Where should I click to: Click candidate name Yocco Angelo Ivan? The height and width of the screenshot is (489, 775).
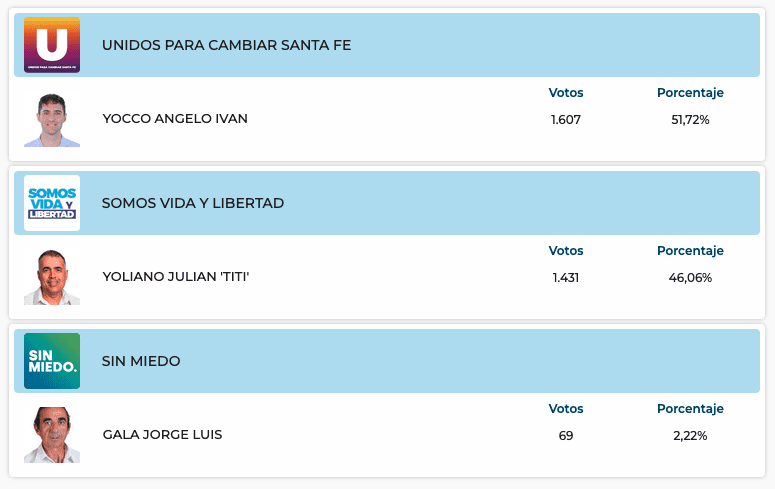pyautogui.click(x=175, y=119)
